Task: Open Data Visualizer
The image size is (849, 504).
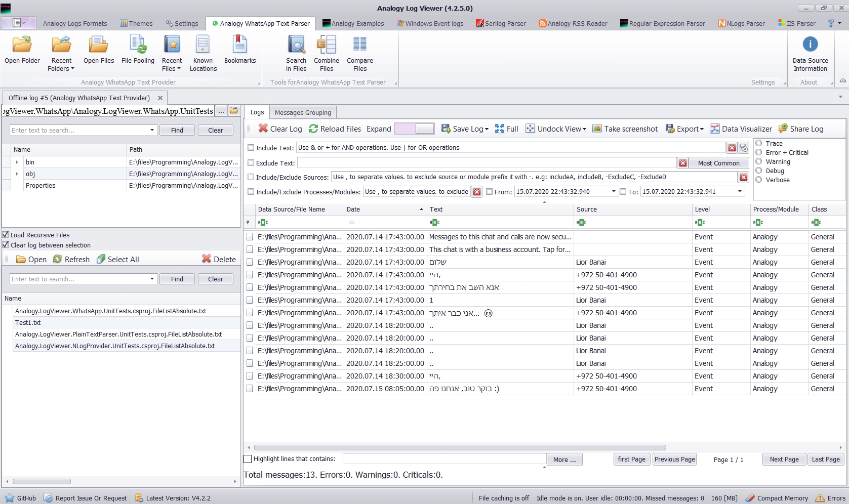Action: [x=741, y=129]
